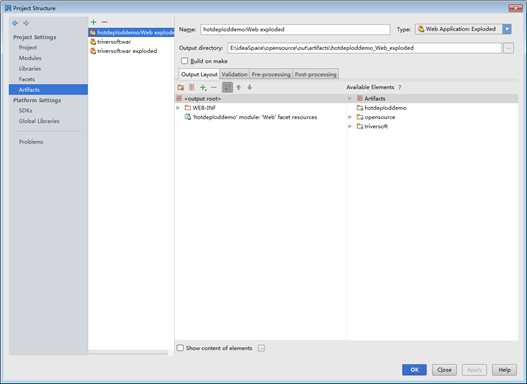Click the forward navigation arrow icon
527x384 pixels.
[x=26, y=23]
